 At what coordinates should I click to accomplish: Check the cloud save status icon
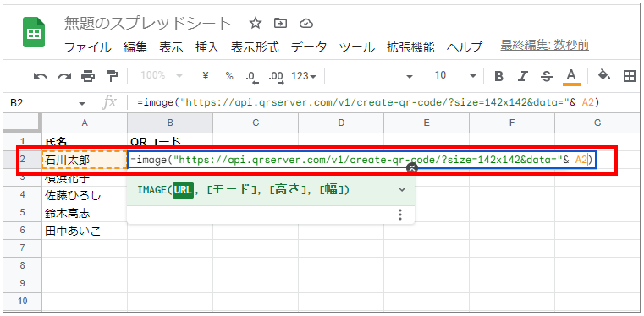[306, 24]
